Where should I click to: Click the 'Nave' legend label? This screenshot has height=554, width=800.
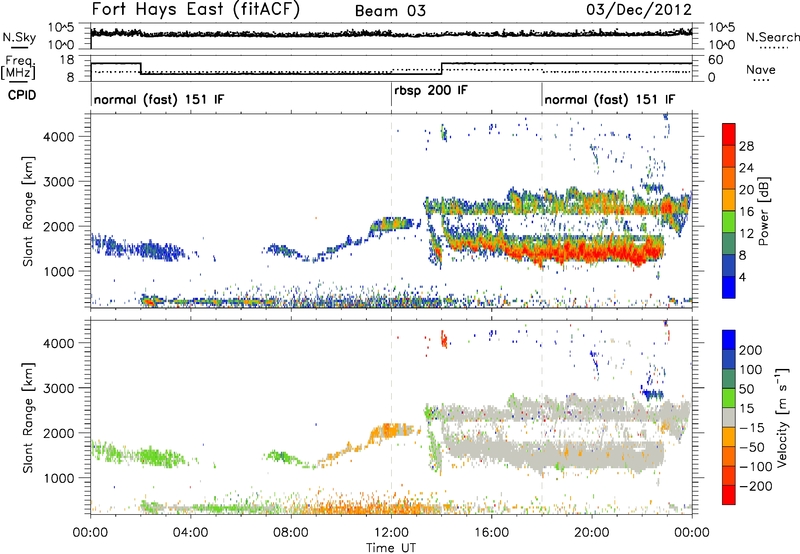point(760,69)
